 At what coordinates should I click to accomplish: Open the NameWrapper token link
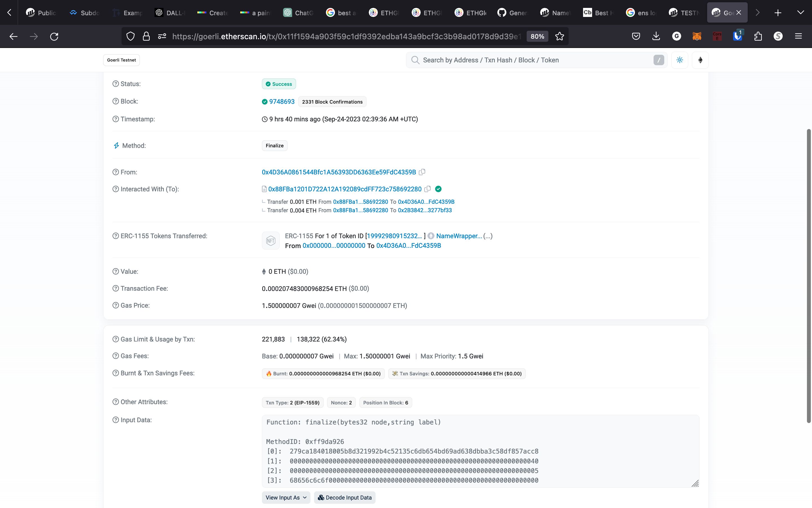459,236
